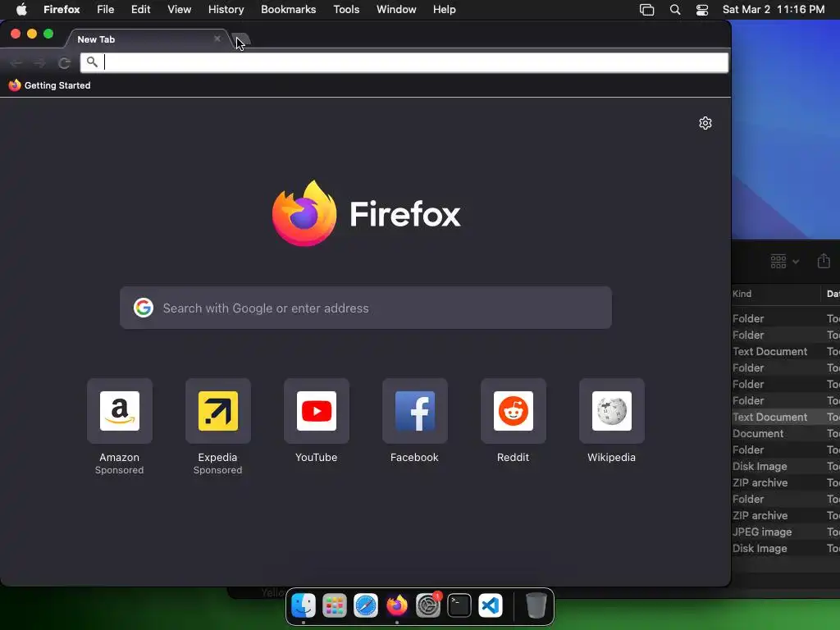Click the forward navigation arrow
This screenshot has height=630, width=840.
pyautogui.click(x=39, y=63)
